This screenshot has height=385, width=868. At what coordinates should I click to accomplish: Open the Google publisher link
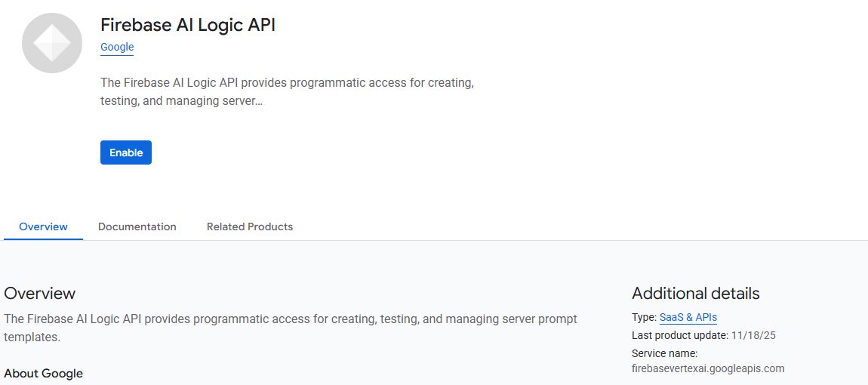117,47
